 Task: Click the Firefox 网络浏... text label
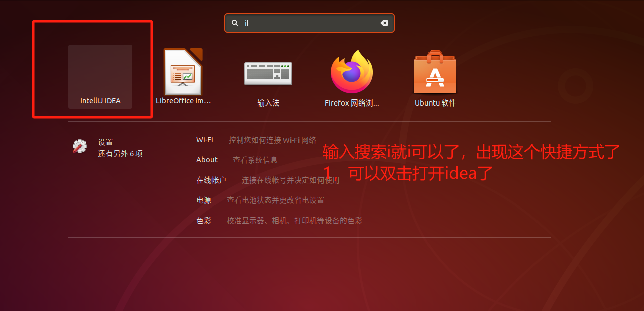tap(352, 103)
